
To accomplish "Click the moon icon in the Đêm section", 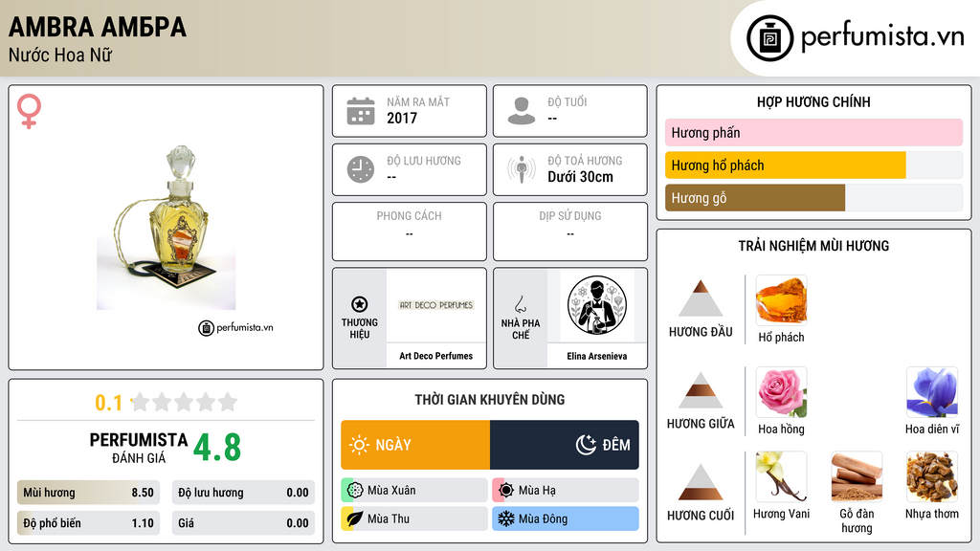I will (x=586, y=445).
